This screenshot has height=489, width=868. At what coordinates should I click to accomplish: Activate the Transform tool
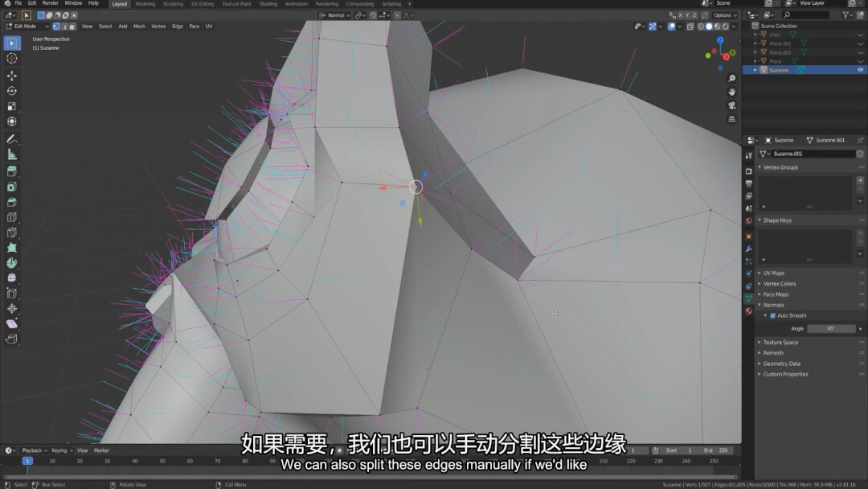11,121
